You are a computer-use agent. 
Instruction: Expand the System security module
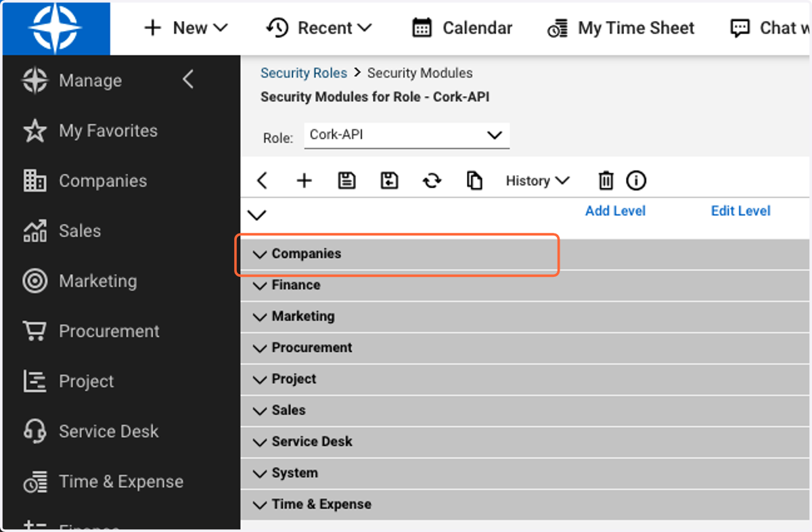260,474
